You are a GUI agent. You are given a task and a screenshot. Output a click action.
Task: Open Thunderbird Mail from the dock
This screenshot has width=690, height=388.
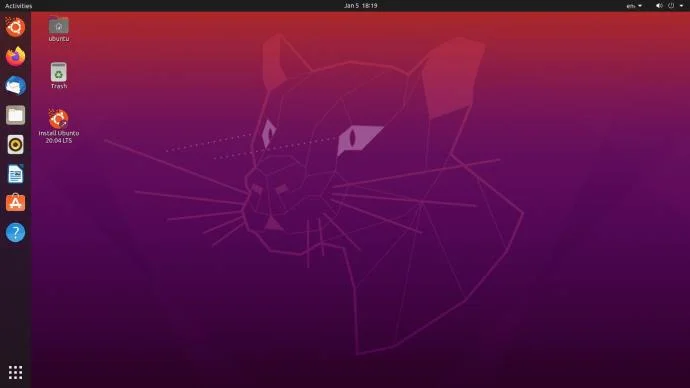click(15, 86)
